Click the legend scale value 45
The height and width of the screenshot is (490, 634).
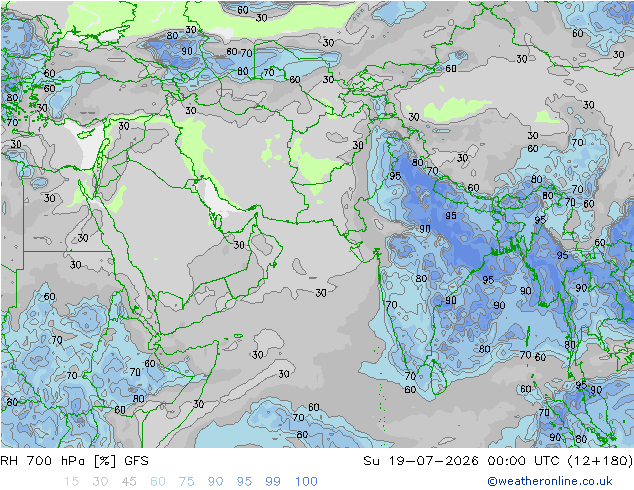[129, 482]
